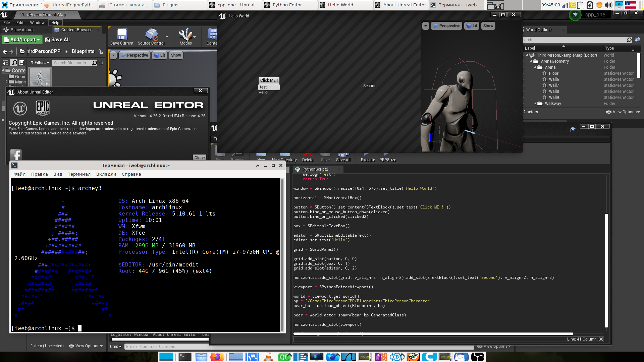Open the Modes toolbar icon

[x=185, y=37]
